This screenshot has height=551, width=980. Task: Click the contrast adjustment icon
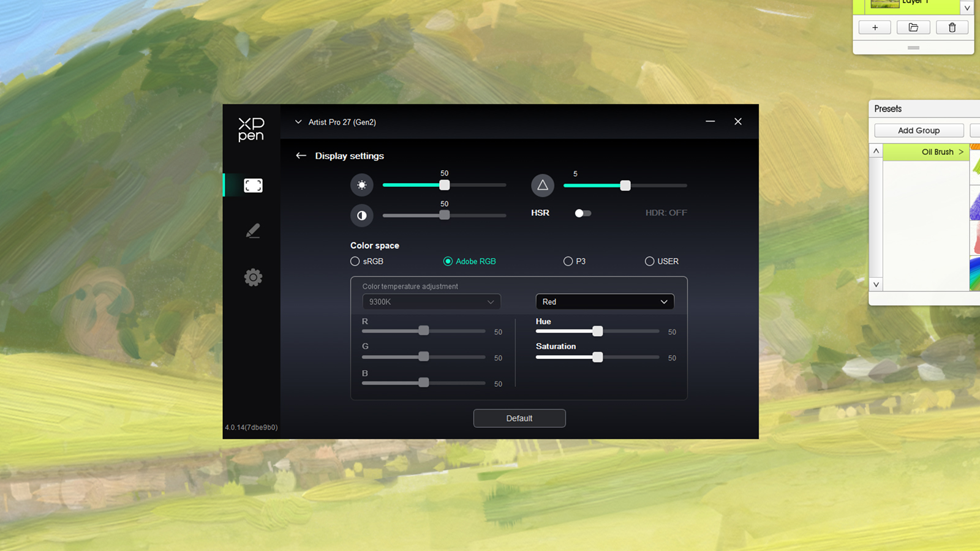[x=362, y=216]
